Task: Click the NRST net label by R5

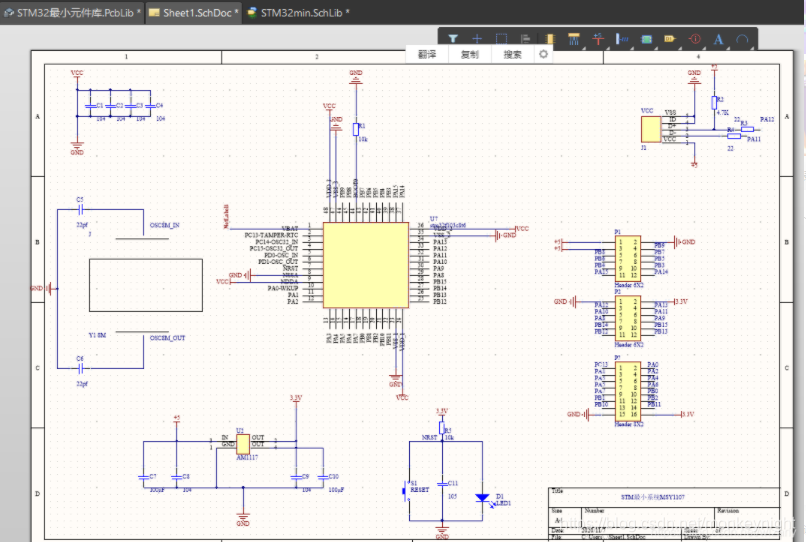Action: pos(429,438)
